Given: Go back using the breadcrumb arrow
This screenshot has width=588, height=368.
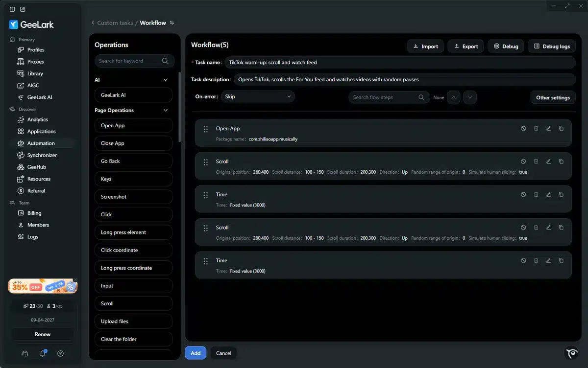Looking at the screenshot, I should pyautogui.click(x=93, y=23).
